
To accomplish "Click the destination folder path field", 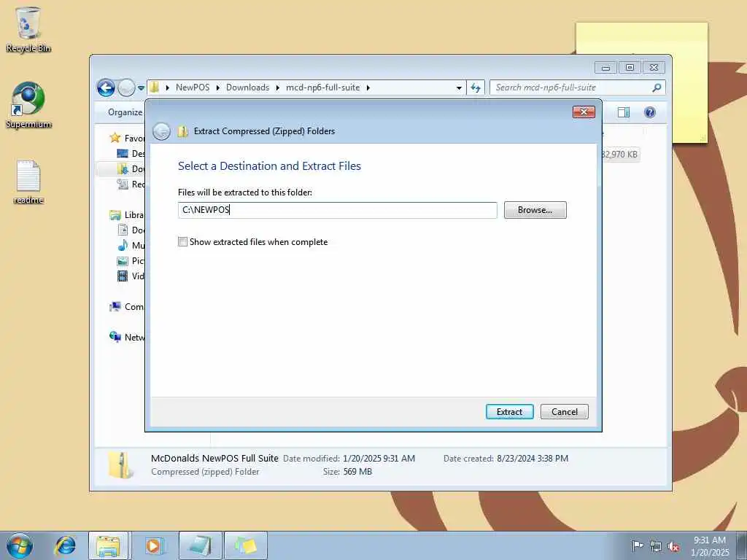I will (x=337, y=210).
